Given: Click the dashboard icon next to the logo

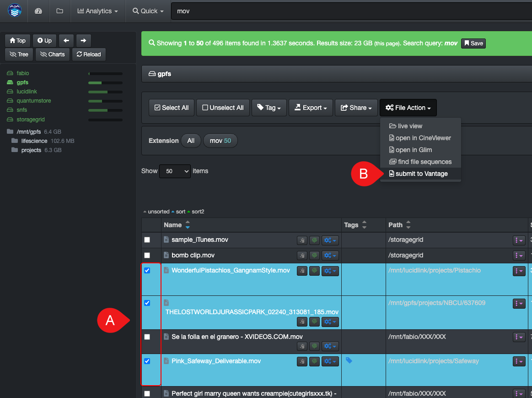Looking at the screenshot, I should [x=38, y=11].
